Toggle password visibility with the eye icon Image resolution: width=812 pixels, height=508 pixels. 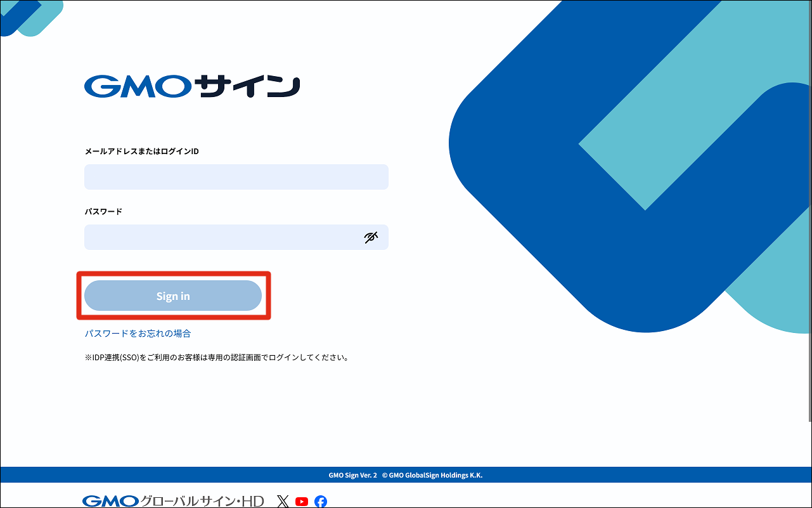371,237
